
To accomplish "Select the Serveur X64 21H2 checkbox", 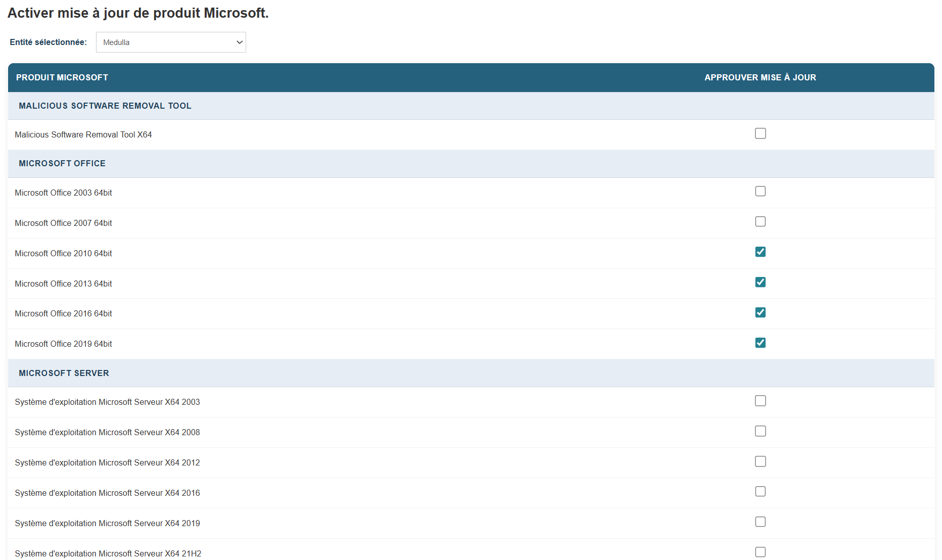I will pos(760,552).
